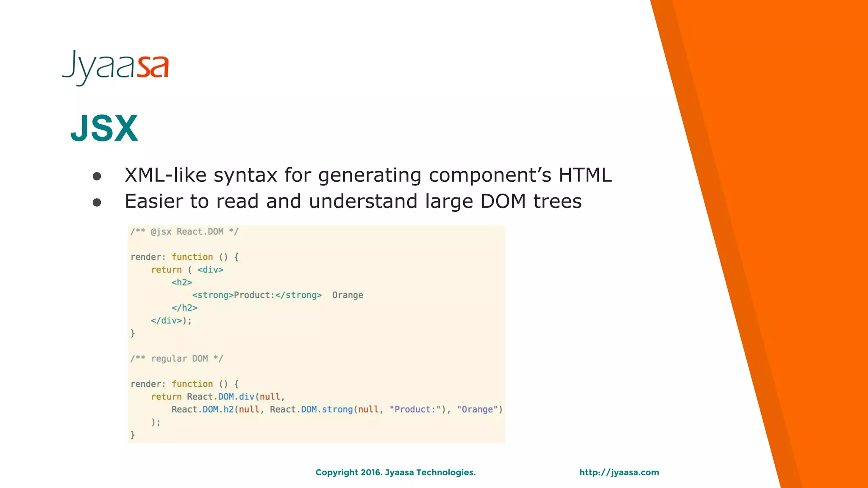This screenshot has width=868, height=488.
Task: Click the opening <h2> tag in code
Action: (x=182, y=283)
